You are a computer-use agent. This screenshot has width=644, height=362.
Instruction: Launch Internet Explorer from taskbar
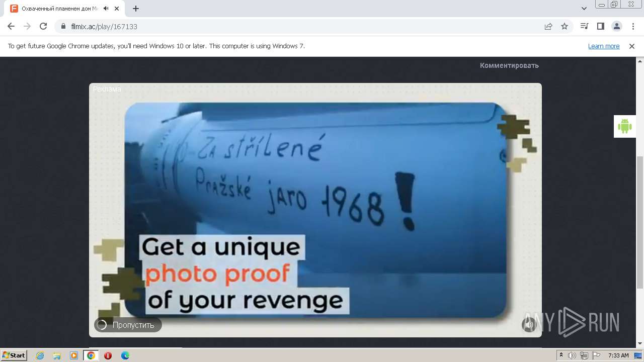tap(40, 355)
